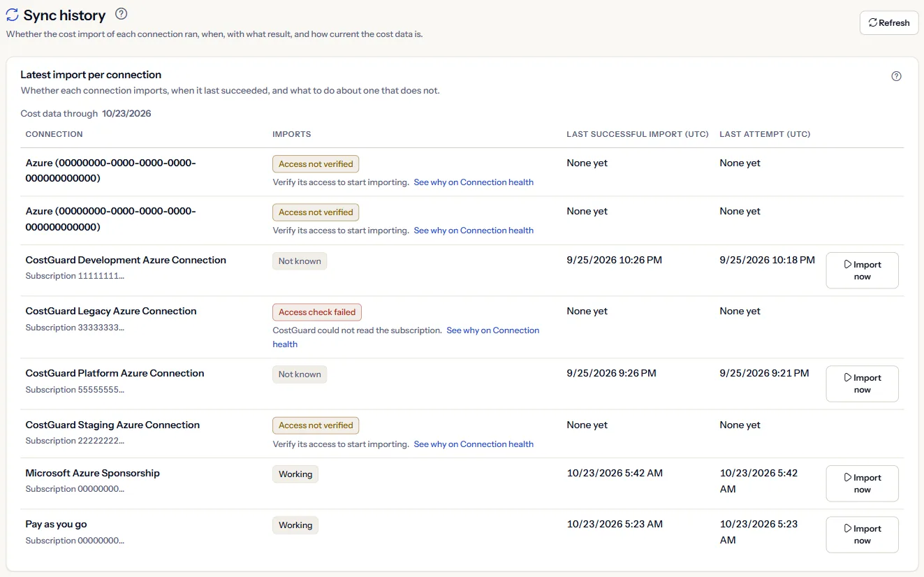This screenshot has width=924, height=577.
Task: Click LAST ATTEMPT (UTC) column header
Action: (x=765, y=134)
